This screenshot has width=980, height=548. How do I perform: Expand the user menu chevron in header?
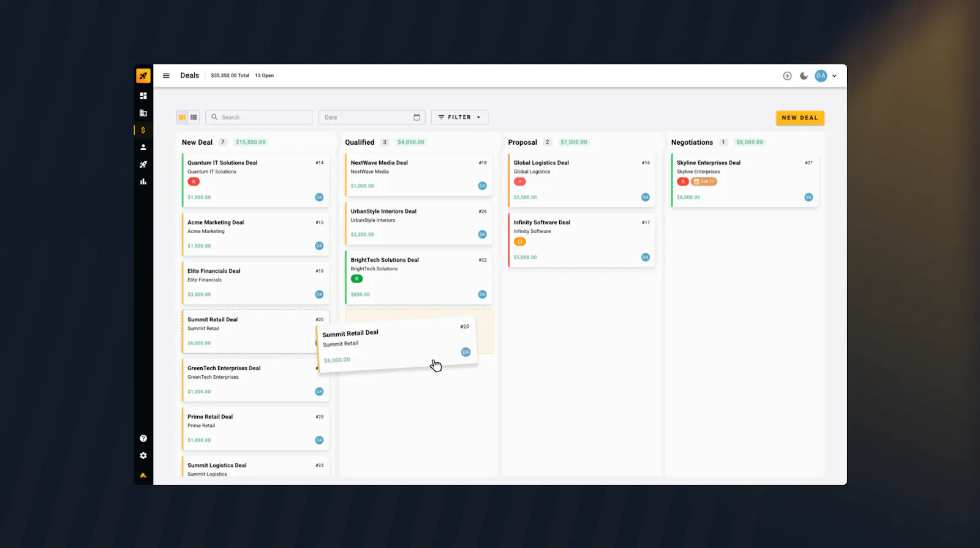834,76
